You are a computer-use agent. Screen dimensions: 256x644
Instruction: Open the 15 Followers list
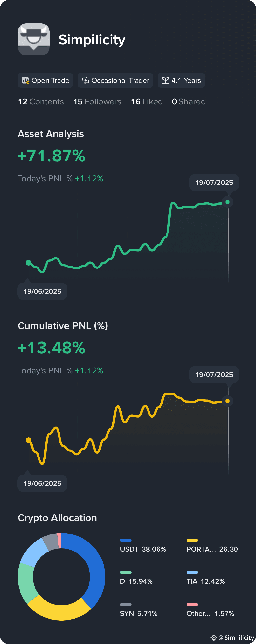[97, 102]
